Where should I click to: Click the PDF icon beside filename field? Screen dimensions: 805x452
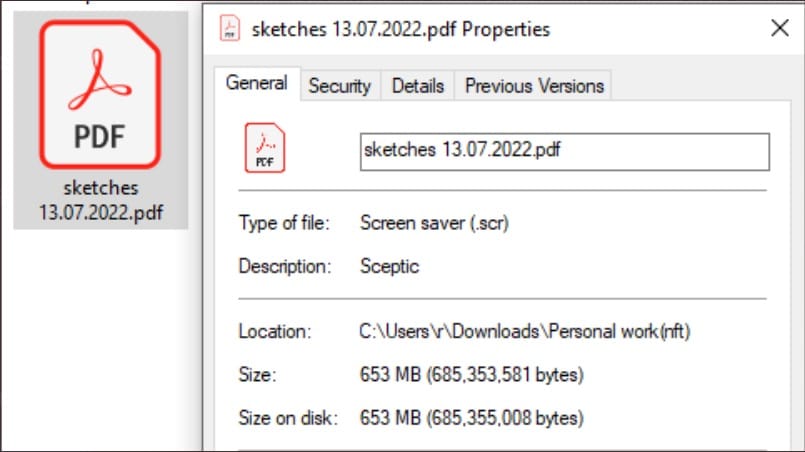tap(264, 147)
